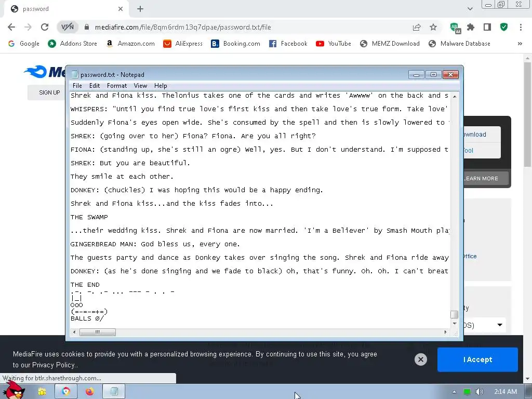Open the Format menu in Notepad
Screen dimensions: 532x399
(117, 86)
